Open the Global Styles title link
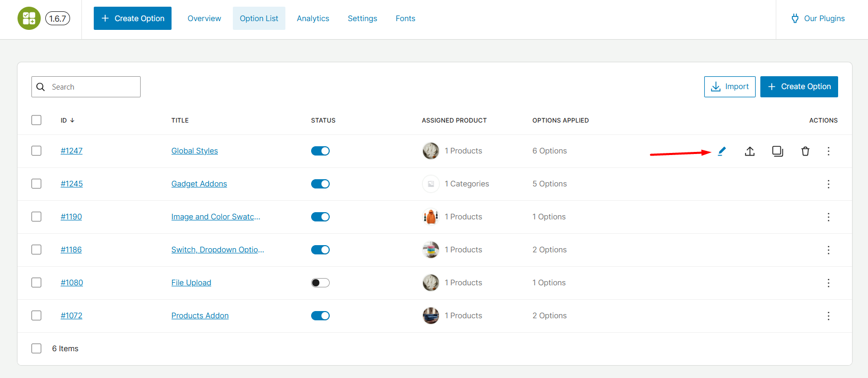The image size is (868, 378). point(195,151)
